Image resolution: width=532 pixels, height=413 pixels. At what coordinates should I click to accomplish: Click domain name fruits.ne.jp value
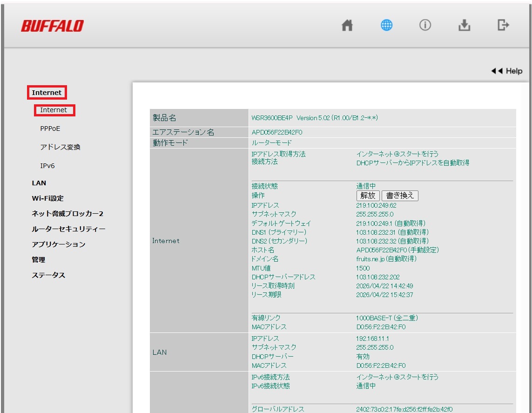coord(386,259)
